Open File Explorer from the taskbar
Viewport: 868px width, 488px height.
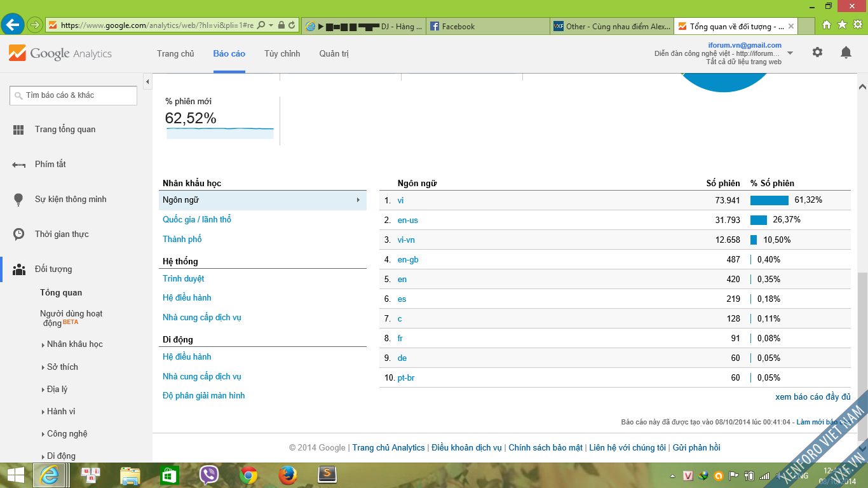(x=130, y=475)
